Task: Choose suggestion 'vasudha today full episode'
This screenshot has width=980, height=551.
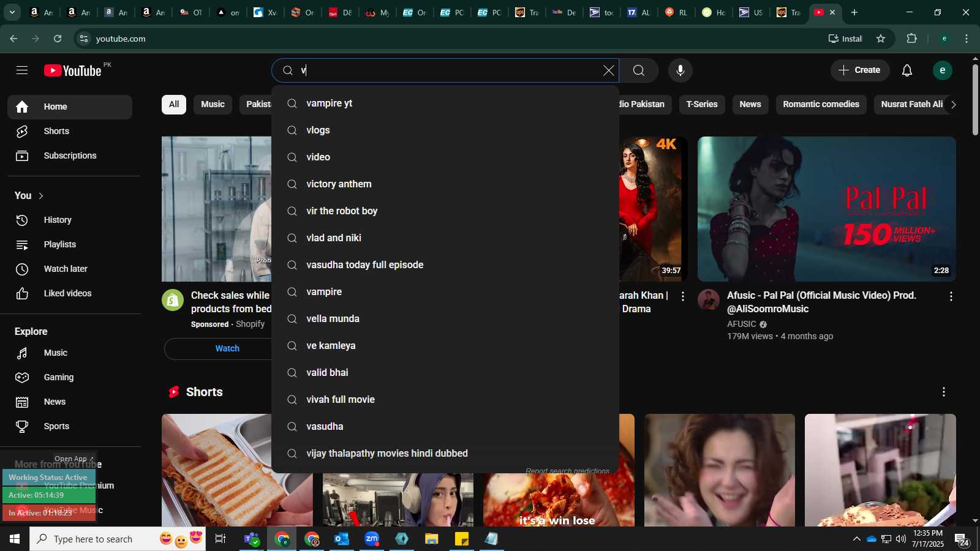Action: pyautogui.click(x=445, y=265)
